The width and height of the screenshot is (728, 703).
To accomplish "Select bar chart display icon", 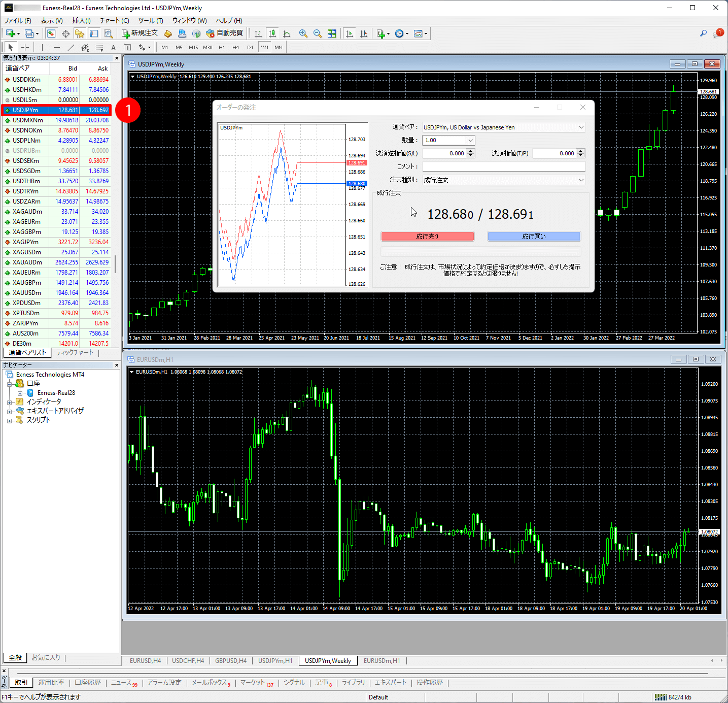I will point(258,34).
